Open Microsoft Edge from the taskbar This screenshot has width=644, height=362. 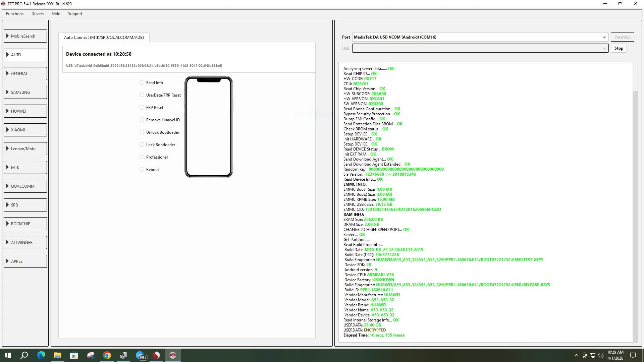[41, 355]
